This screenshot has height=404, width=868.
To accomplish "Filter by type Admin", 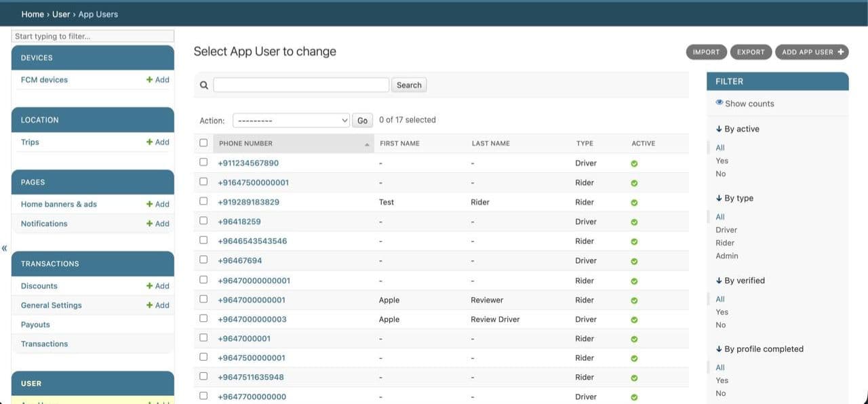I will 727,256.
